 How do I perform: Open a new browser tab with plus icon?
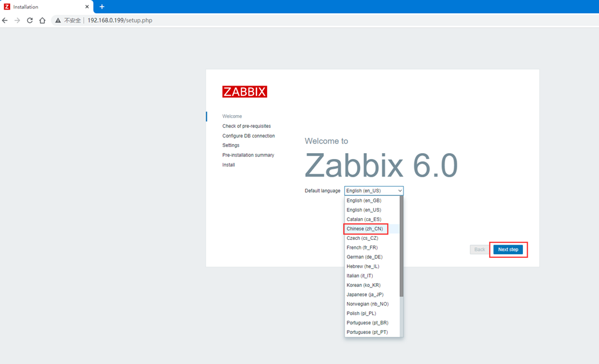102,7
